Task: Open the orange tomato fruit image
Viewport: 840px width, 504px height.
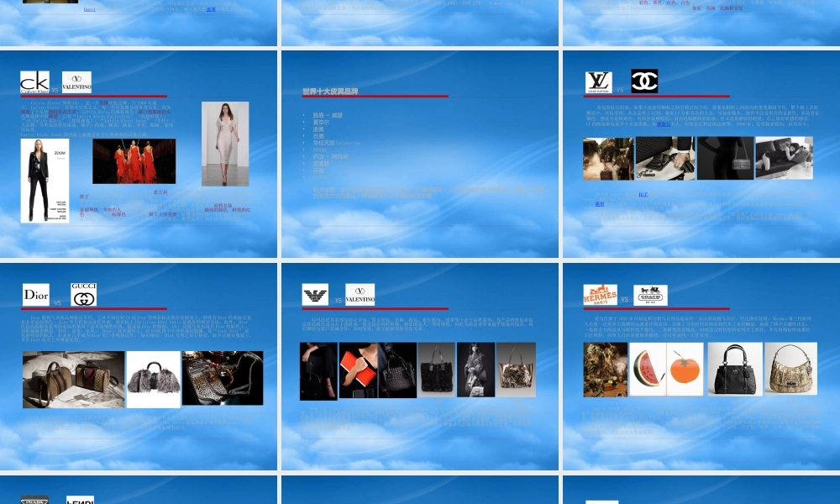Action: 685,370
